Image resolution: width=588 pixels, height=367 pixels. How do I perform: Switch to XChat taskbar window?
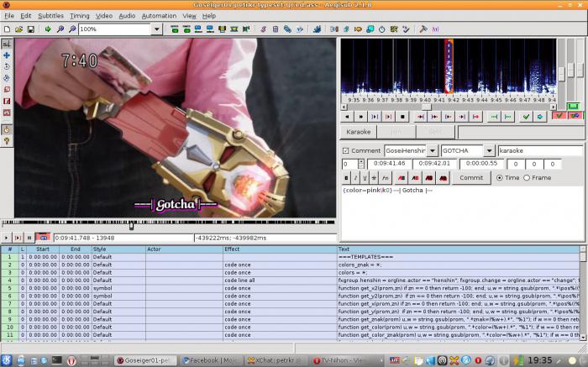(x=276, y=360)
